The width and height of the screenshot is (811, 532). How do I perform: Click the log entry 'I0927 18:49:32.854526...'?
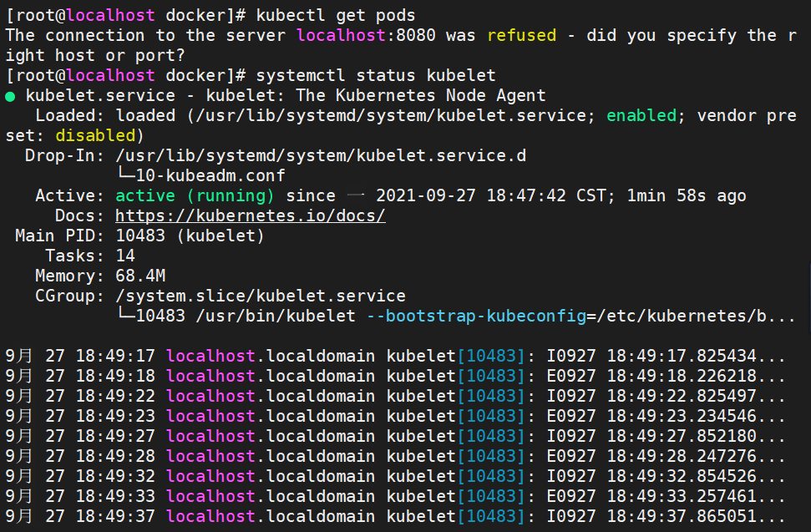click(667, 476)
